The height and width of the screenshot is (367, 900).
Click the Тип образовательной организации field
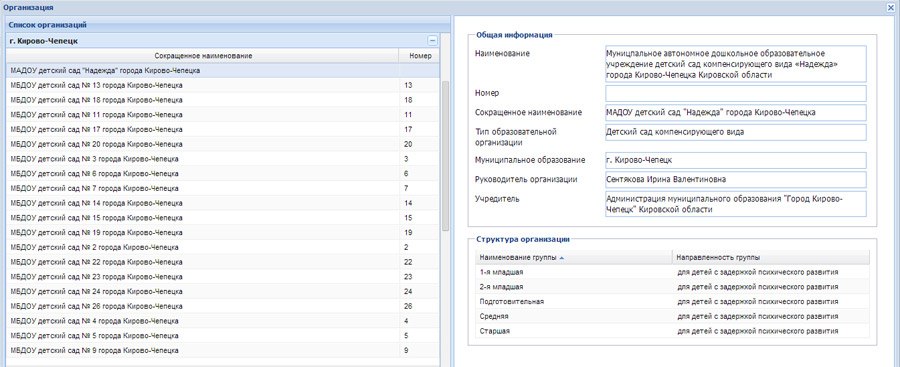(x=735, y=132)
